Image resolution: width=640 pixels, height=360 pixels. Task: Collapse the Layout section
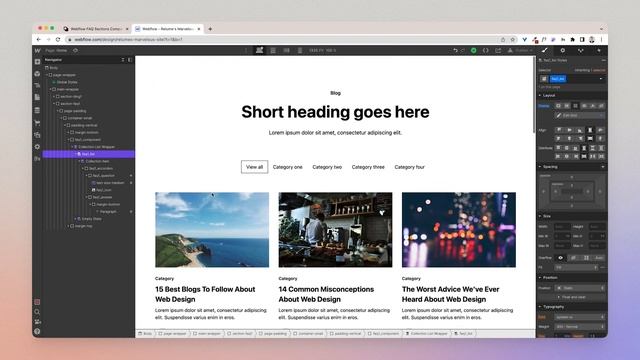[x=549, y=95]
